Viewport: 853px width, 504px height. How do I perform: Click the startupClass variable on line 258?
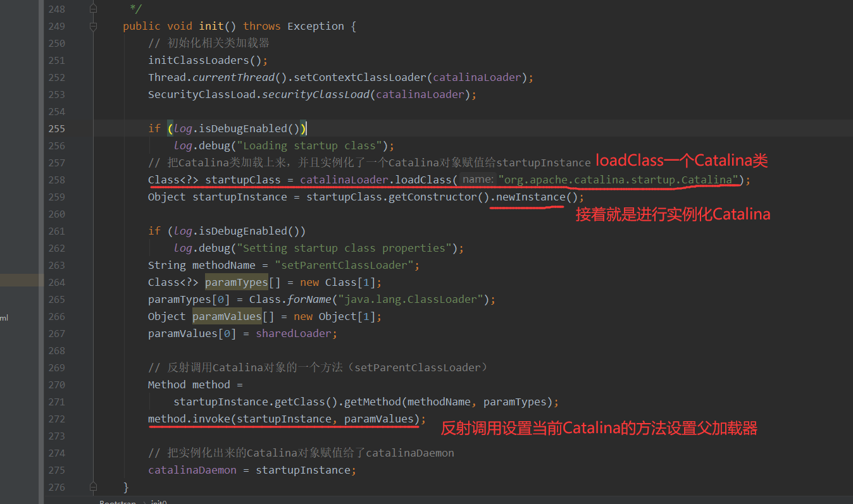(243, 180)
